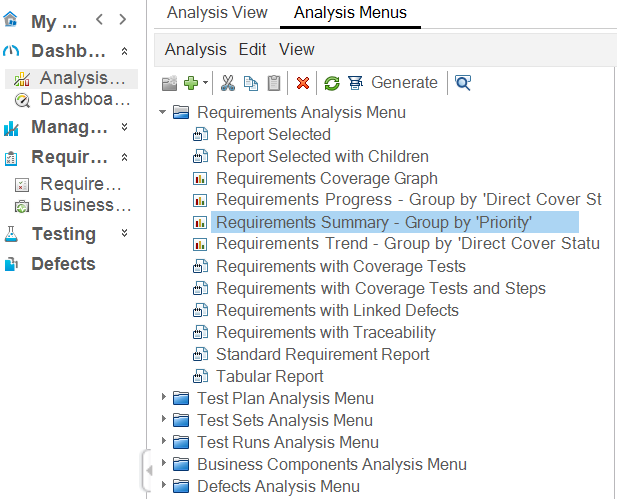Click the New Folder icon in toolbar
This screenshot has width=617, height=499.
169,83
